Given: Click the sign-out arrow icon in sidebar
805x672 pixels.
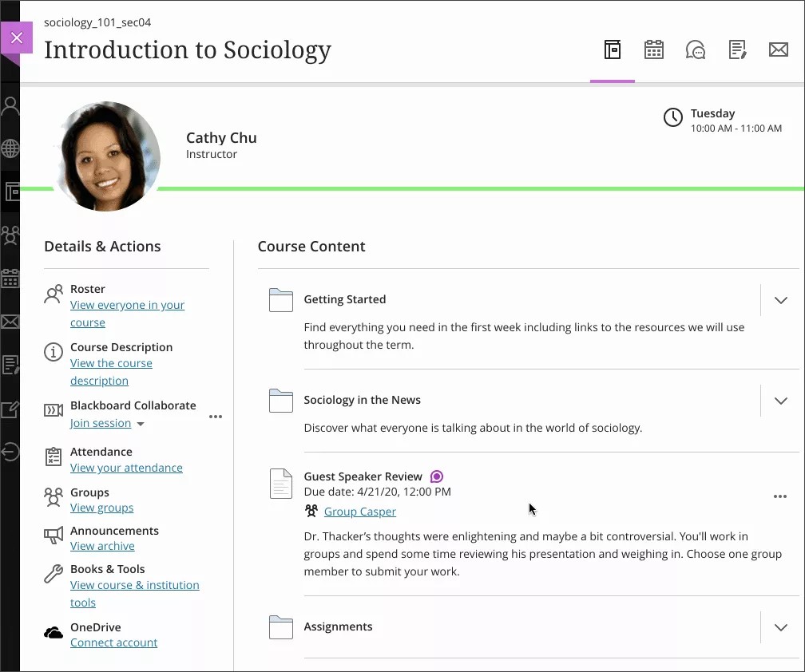Looking at the screenshot, I should [10, 453].
